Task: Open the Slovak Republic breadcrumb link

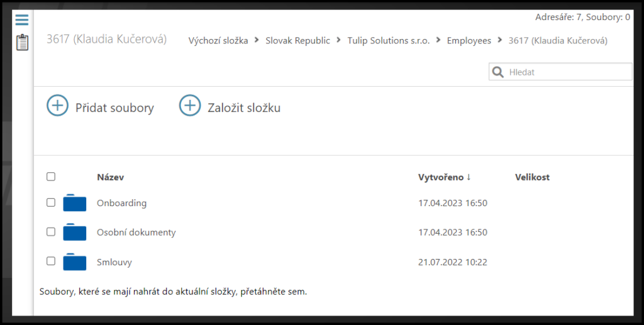Action: [x=297, y=41]
